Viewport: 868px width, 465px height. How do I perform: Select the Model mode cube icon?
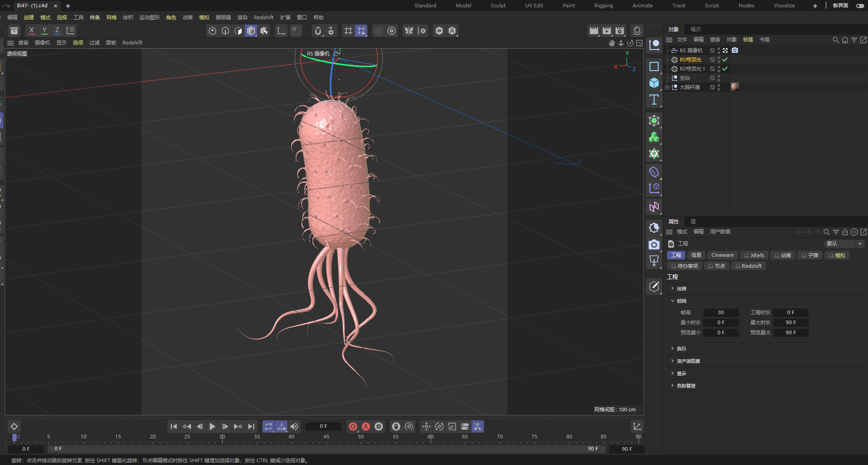tap(251, 31)
